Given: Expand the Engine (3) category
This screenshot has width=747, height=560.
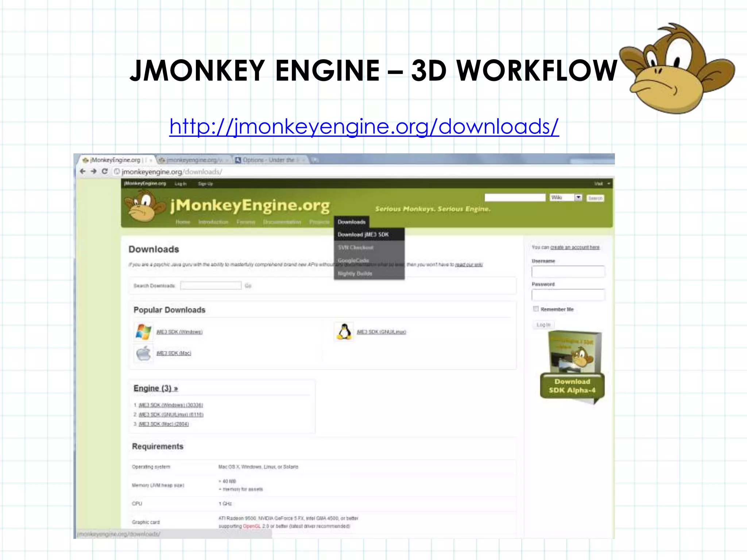Looking at the screenshot, I should pyautogui.click(x=156, y=388).
